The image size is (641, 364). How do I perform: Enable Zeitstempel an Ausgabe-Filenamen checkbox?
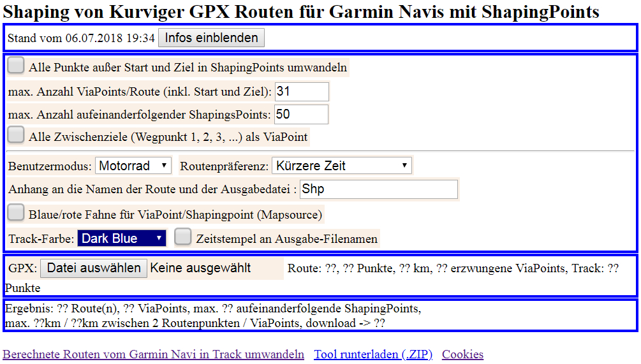183,237
